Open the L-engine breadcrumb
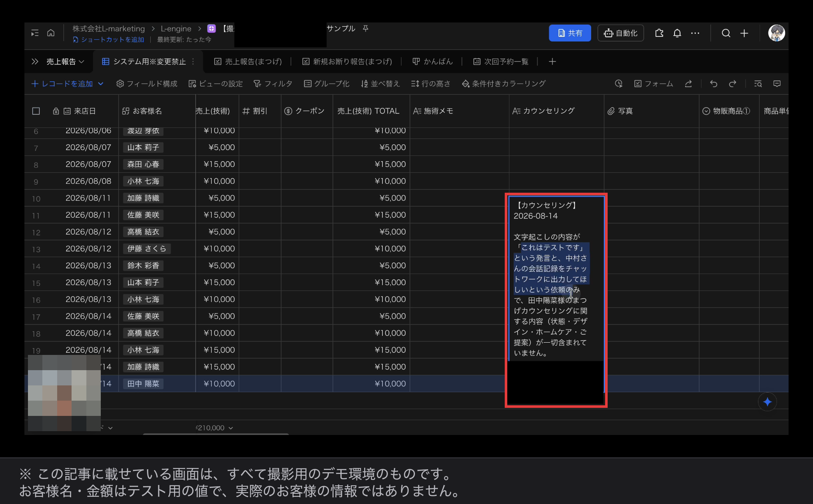Viewport: 813px width, 504px height. tap(176, 28)
